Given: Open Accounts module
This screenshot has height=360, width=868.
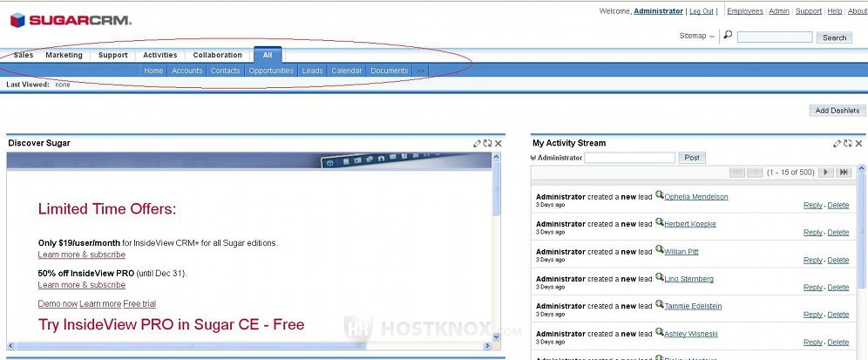Looking at the screenshot, I should [187, 71].
